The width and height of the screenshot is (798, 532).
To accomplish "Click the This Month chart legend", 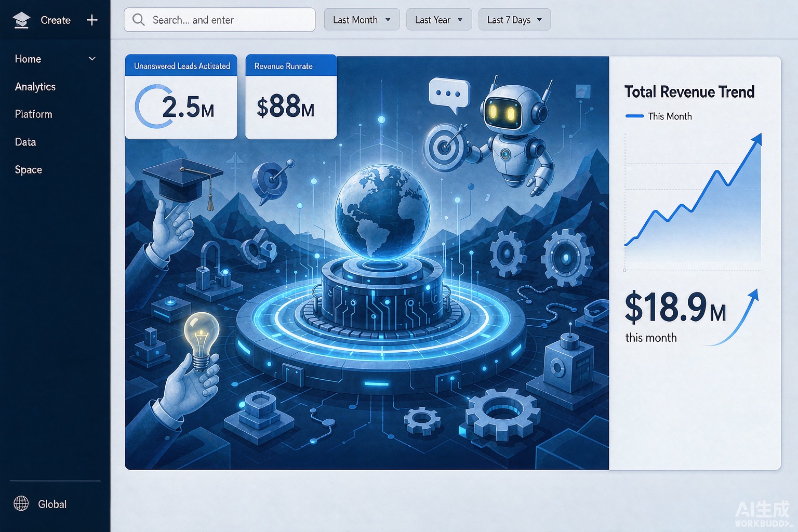I will coord(659,116).
